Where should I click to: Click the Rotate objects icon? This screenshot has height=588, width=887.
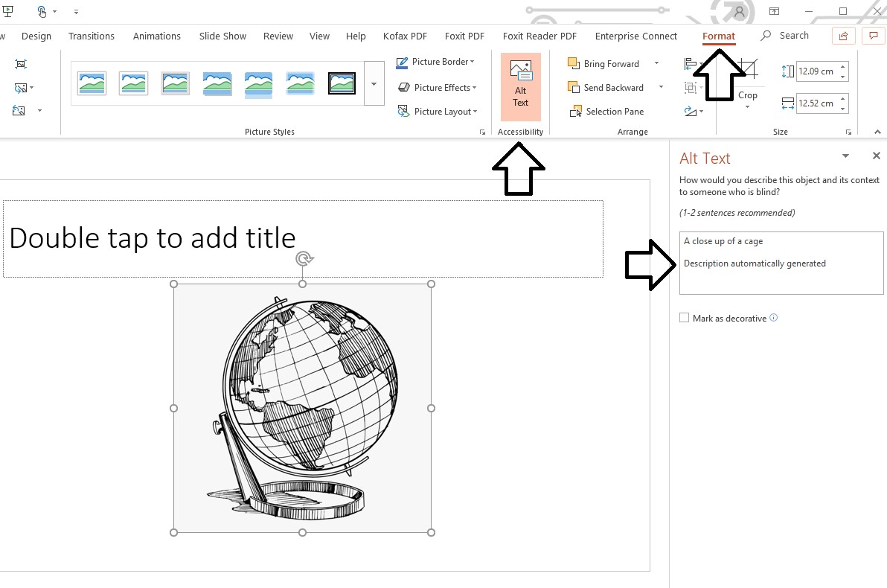[689, 110]
